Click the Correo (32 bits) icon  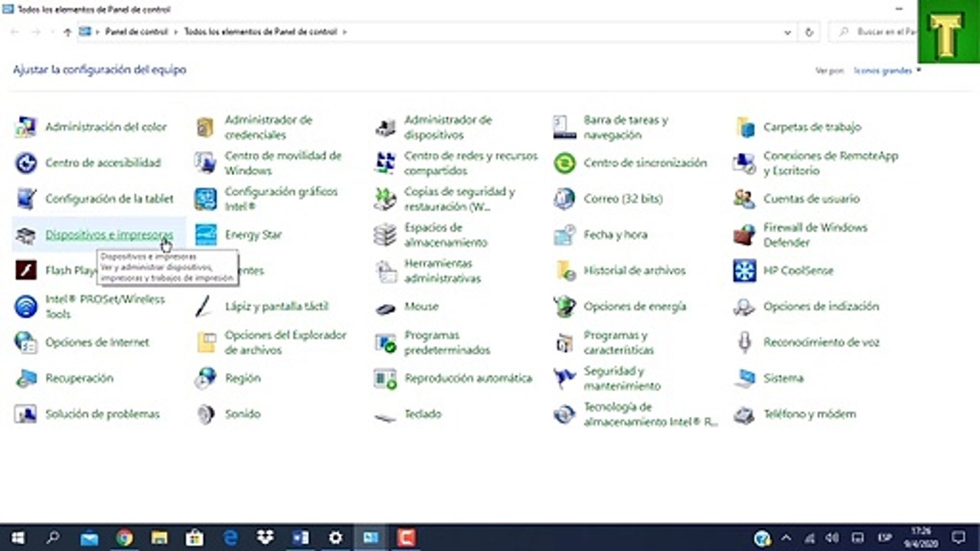564,199
